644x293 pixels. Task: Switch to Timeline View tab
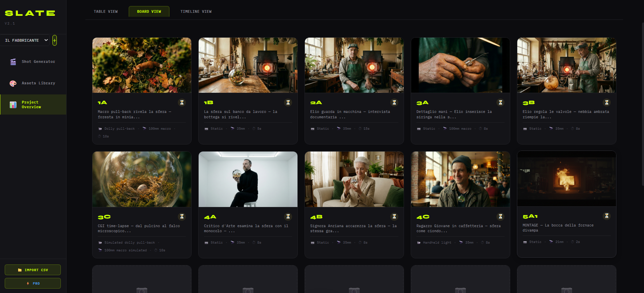[x=196, y=11]
